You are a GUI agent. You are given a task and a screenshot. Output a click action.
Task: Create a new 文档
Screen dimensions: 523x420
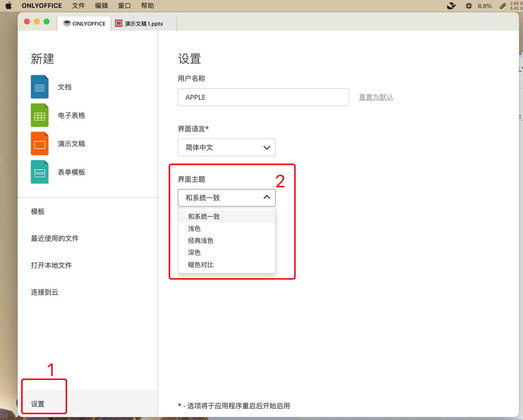(x=65, y=87)
